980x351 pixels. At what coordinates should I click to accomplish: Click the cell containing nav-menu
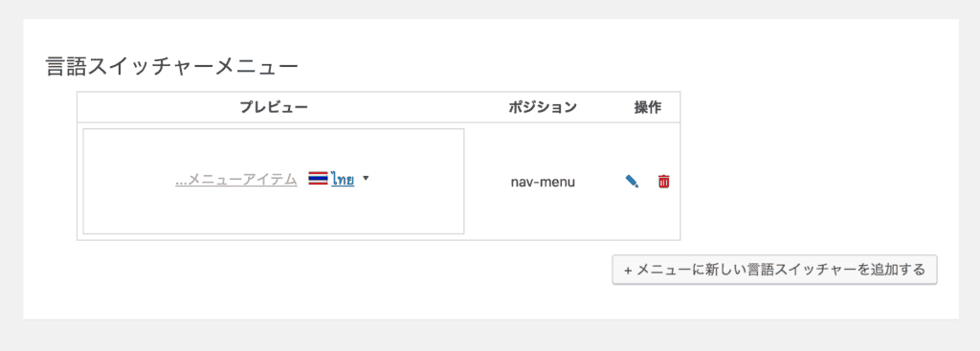tap(543, 181)
